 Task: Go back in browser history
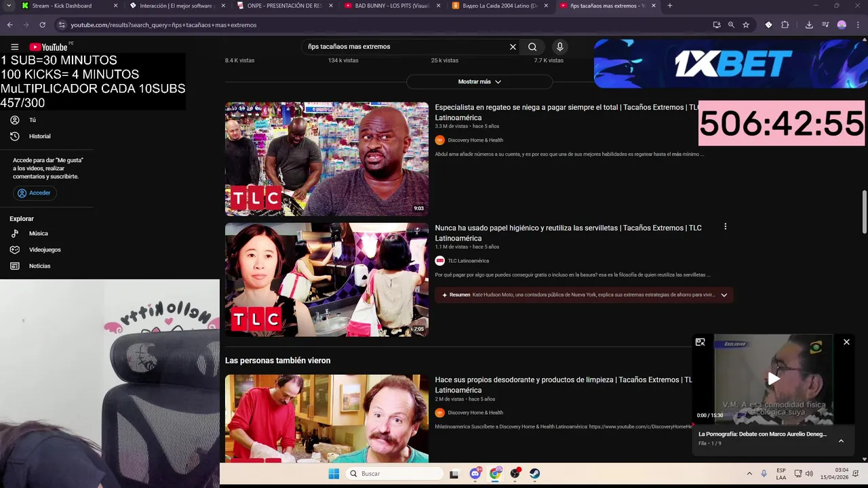9,24
